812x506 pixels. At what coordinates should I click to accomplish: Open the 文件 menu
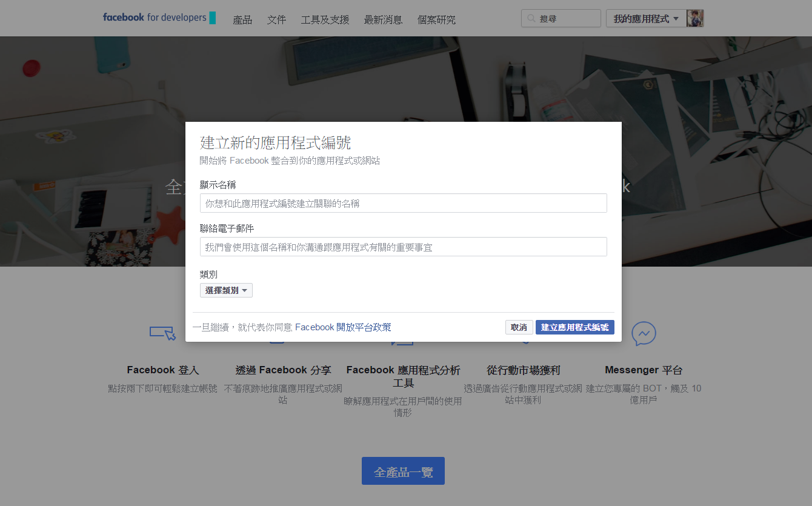pyautogui.click(x=276, y=20)
